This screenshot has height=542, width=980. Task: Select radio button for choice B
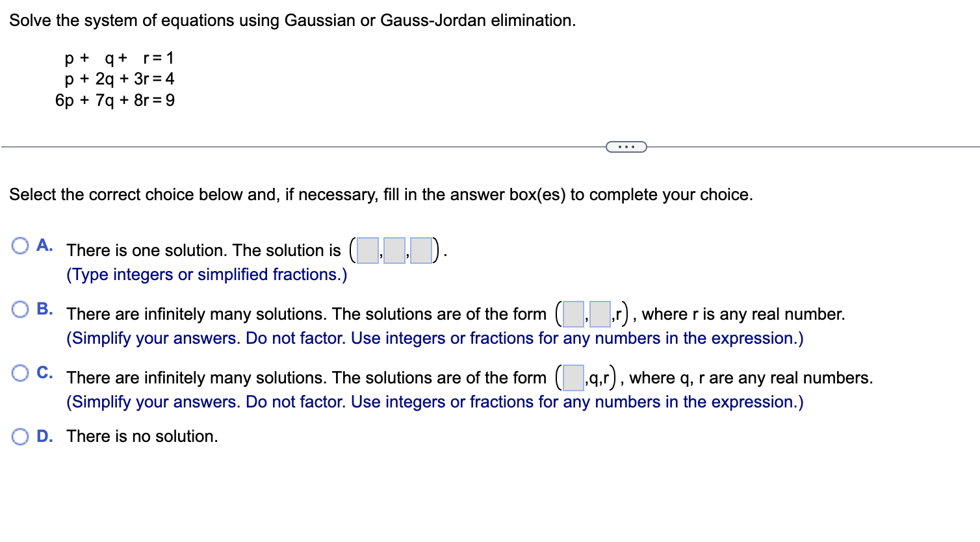20,309
